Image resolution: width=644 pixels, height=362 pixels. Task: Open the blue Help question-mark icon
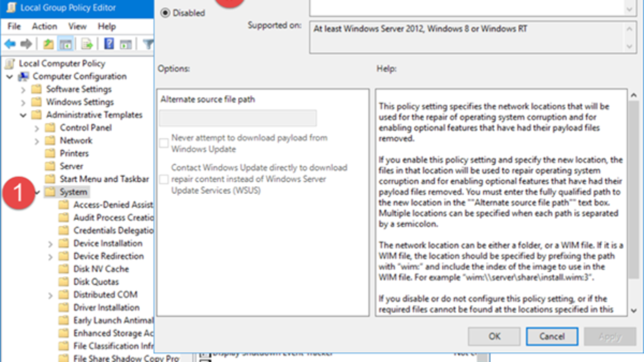[x=109, y=44]
